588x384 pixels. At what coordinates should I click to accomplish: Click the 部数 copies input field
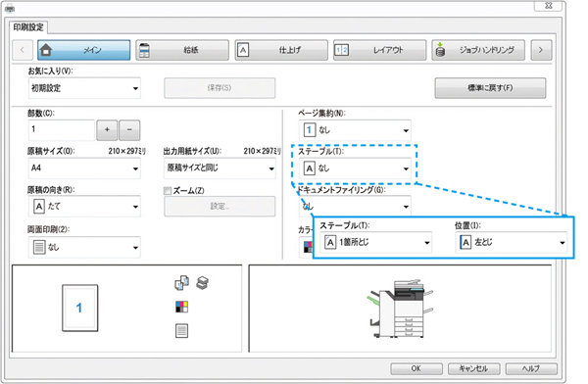[x=62, y=129]
